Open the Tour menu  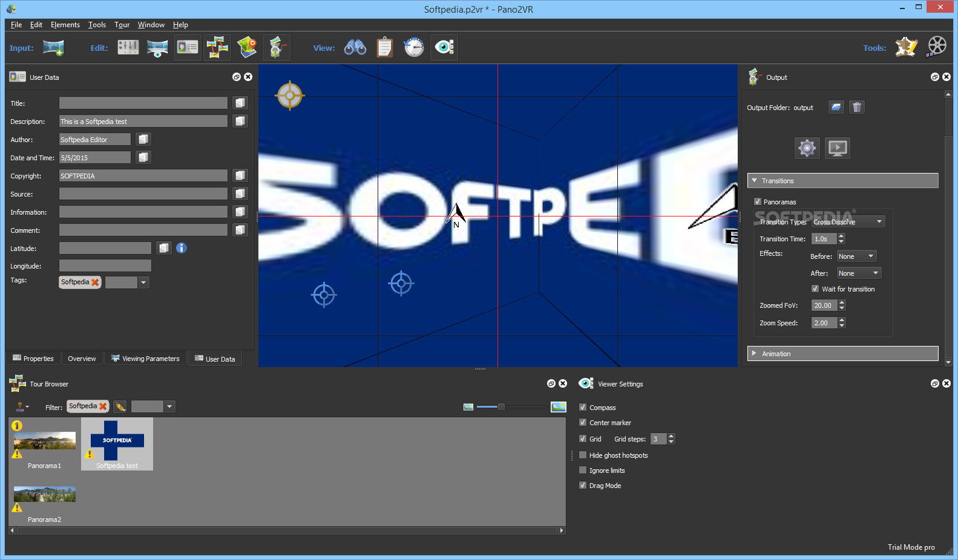click(122, 25)
